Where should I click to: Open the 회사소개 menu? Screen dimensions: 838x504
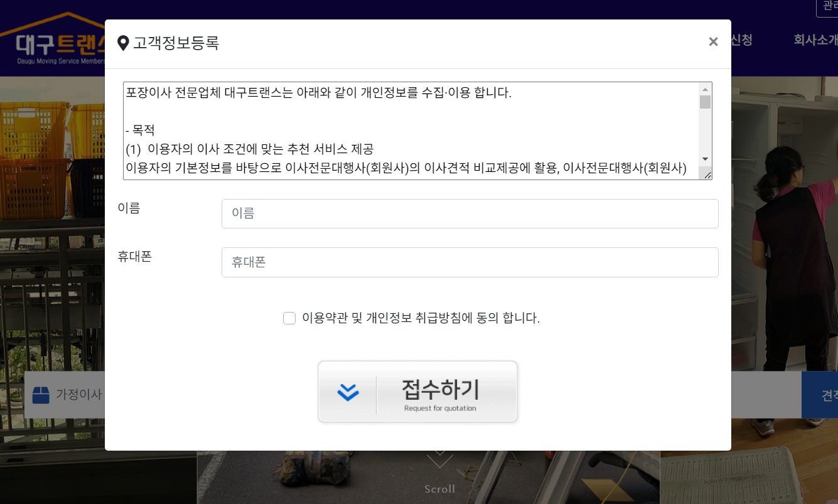pyautogui.click(x=815, y=40)
